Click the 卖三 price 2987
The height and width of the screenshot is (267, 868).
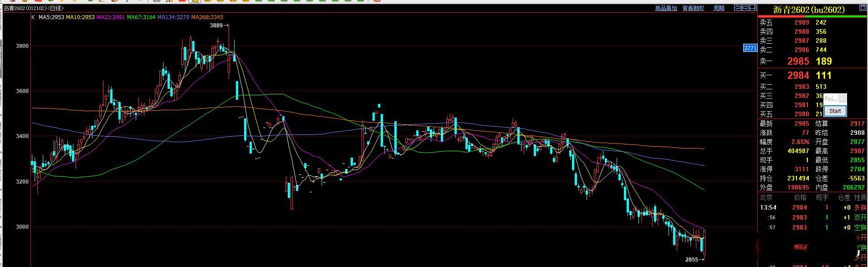[x=802, y=41]
